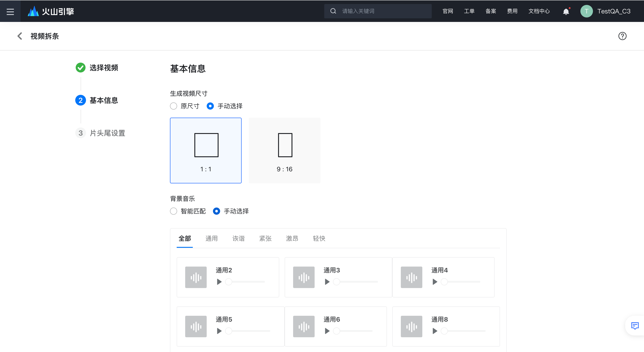644x352 pixels.
Task: Click the search magnifier icon
Action: [333, 11]
